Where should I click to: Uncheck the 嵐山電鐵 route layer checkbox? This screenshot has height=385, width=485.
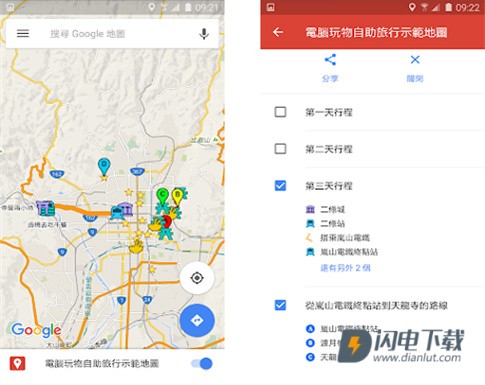point(280,305)
